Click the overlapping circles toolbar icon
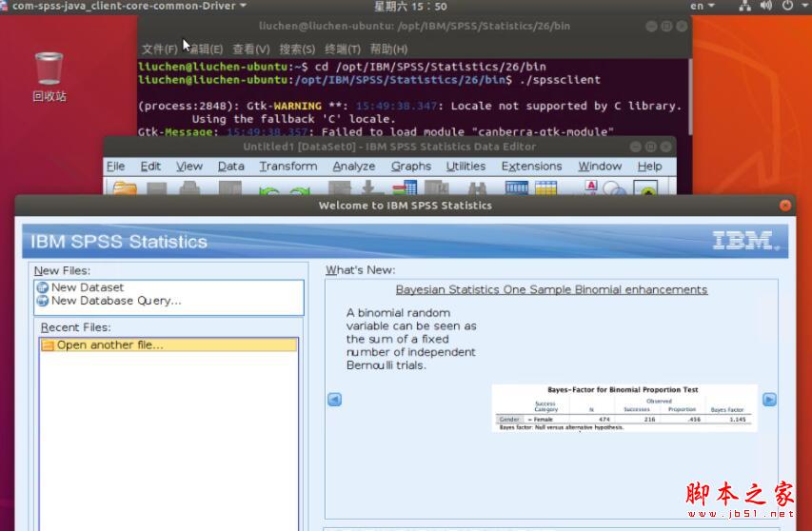812x531 pixels. [x=615, y=188]
